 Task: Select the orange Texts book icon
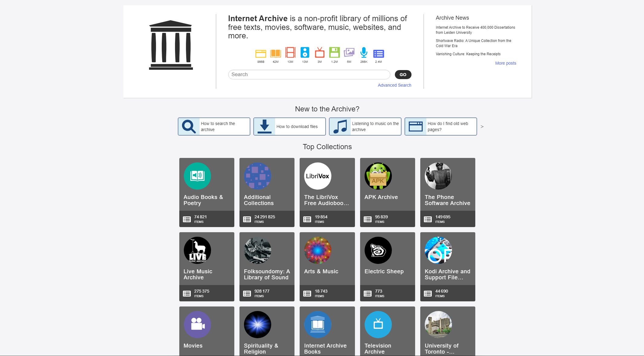[x=275, y=53]
